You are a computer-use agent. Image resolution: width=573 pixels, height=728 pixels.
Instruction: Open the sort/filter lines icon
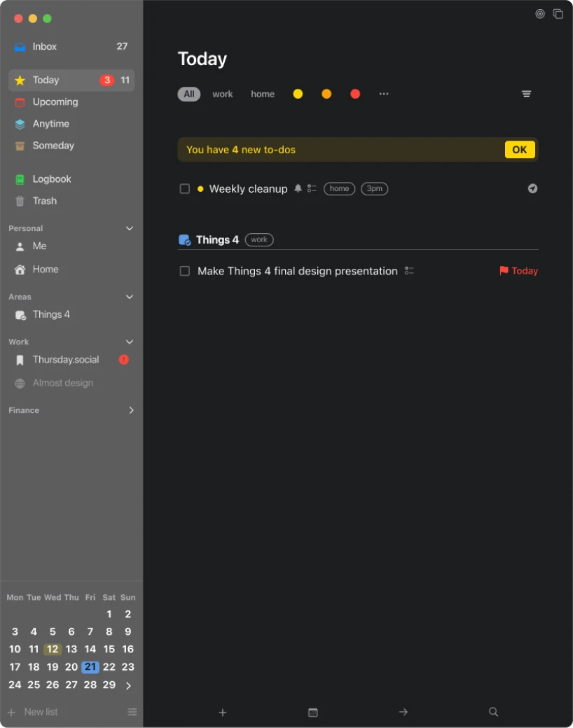(526, 94)
